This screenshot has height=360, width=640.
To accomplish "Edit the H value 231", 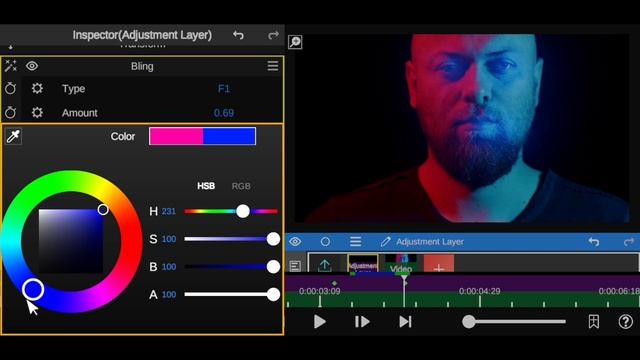I will (x=169, y=211).
